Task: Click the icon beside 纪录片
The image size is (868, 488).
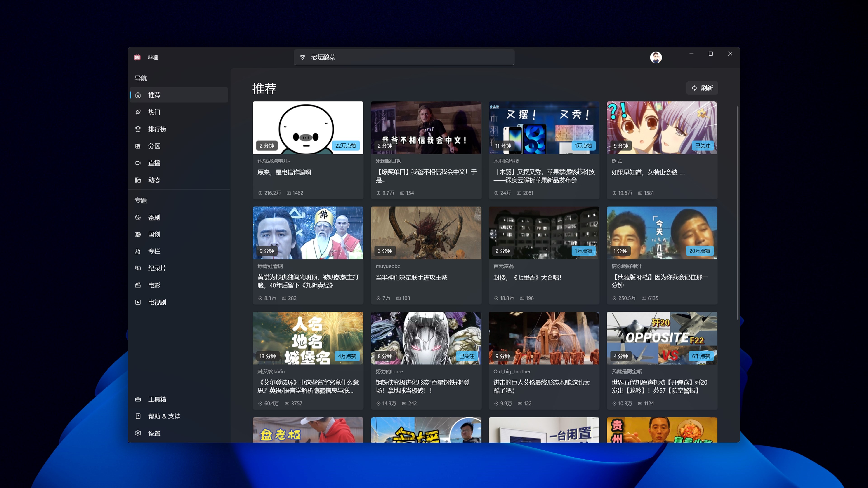Action: pyautogui.click(x=138, y=268)
